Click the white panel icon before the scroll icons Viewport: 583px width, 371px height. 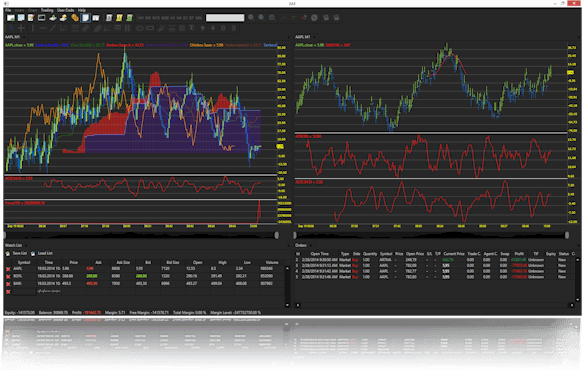(96, 17)
